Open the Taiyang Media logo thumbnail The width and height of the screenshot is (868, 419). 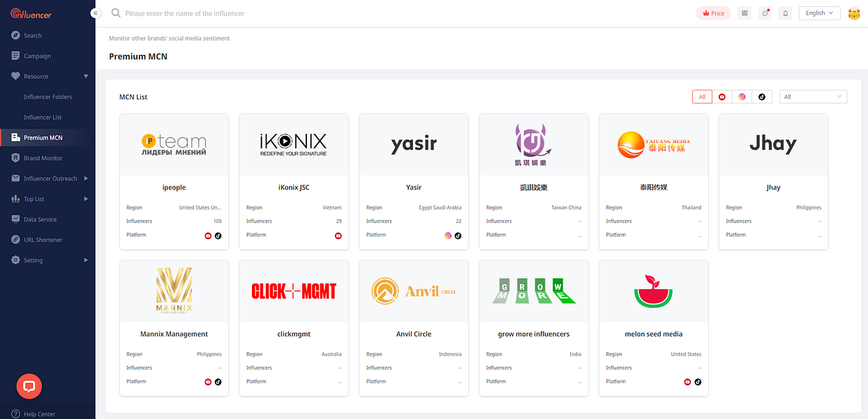(654, 145)
